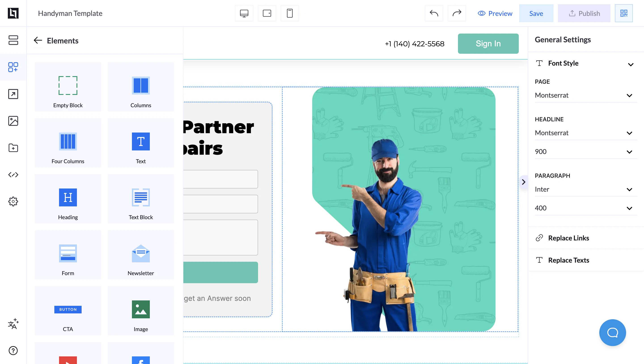Click the Publish button

click(584, 13)
